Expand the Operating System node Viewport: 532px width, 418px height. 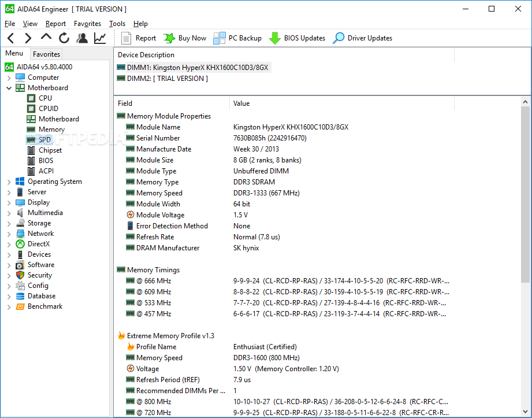click(9, 182)
